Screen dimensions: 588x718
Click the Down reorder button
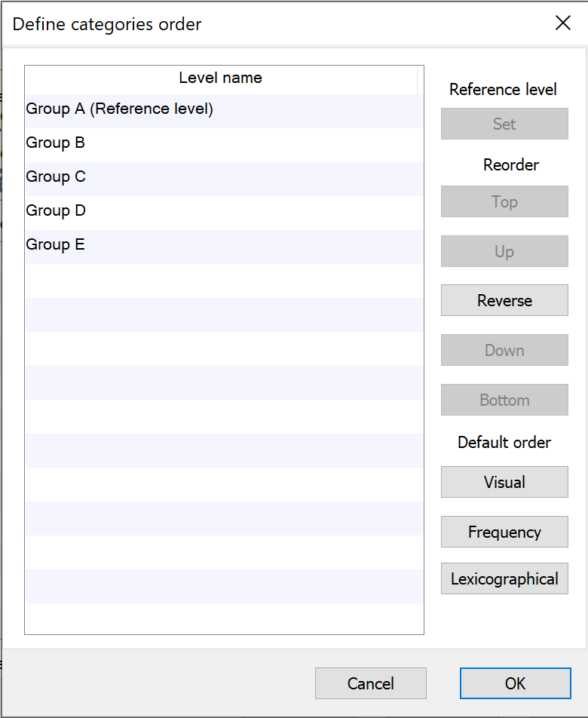tap(504, 350)
